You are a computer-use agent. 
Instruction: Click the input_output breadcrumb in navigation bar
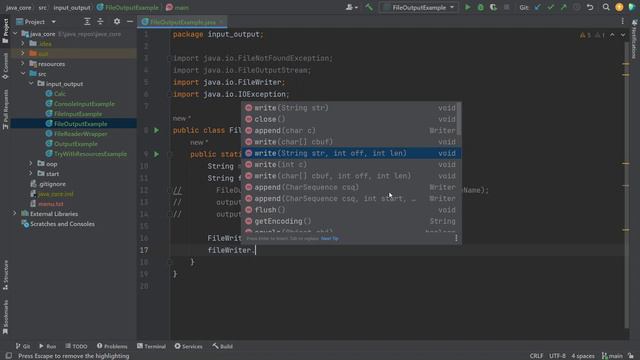tap(72, 7)
